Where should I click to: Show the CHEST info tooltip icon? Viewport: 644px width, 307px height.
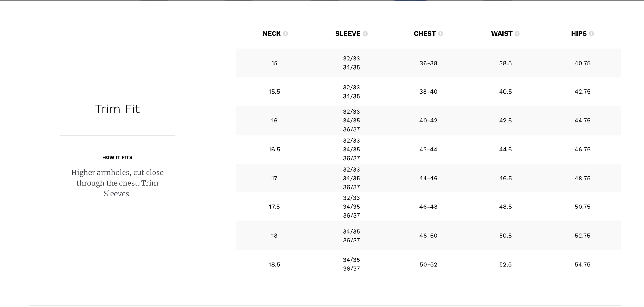(440, 34)
